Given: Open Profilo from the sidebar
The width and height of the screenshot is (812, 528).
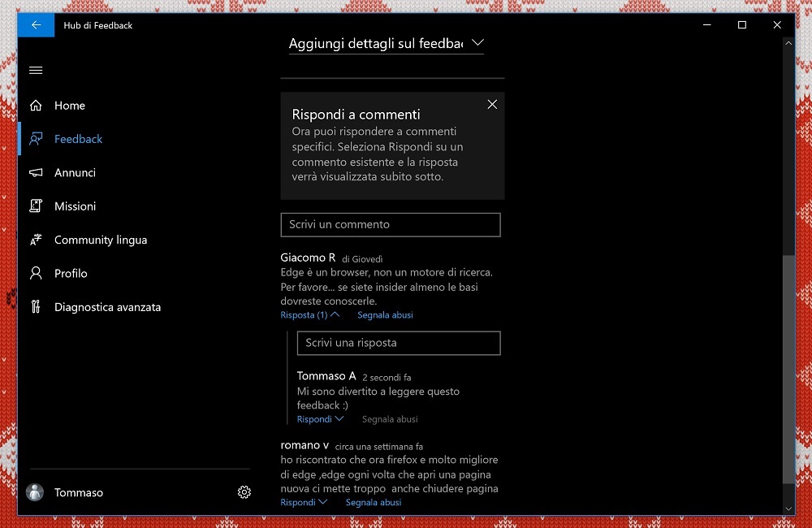Looking at the screenshot, I should pyautogui.click(x=71, y=274).
